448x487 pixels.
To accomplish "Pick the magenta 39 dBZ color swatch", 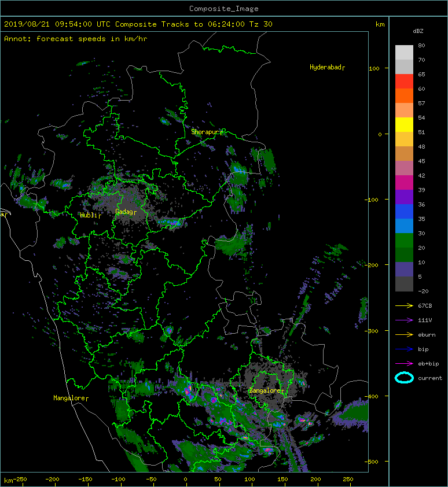I will point(404,183).
